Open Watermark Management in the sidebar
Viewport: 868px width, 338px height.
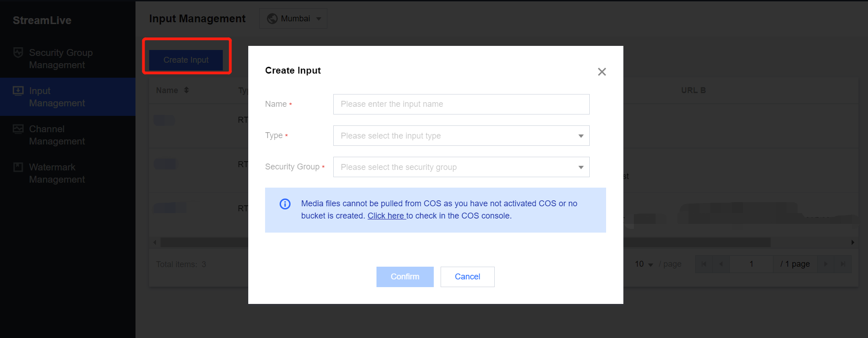[x=57, y=174]
